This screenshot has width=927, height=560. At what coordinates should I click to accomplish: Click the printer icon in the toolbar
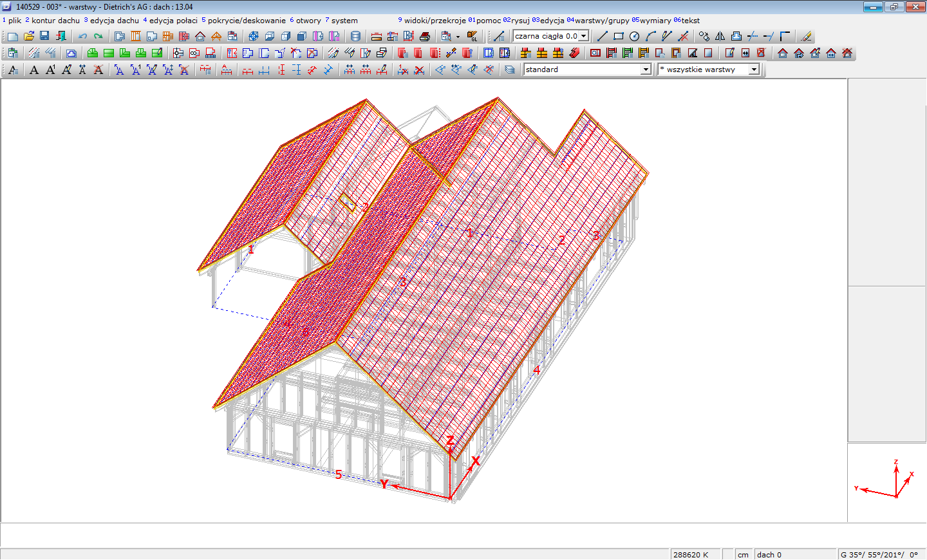pyautogui.click(x=425, y=37)
